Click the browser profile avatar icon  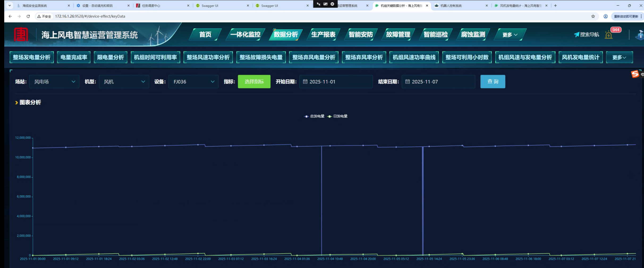pos(605,16)
